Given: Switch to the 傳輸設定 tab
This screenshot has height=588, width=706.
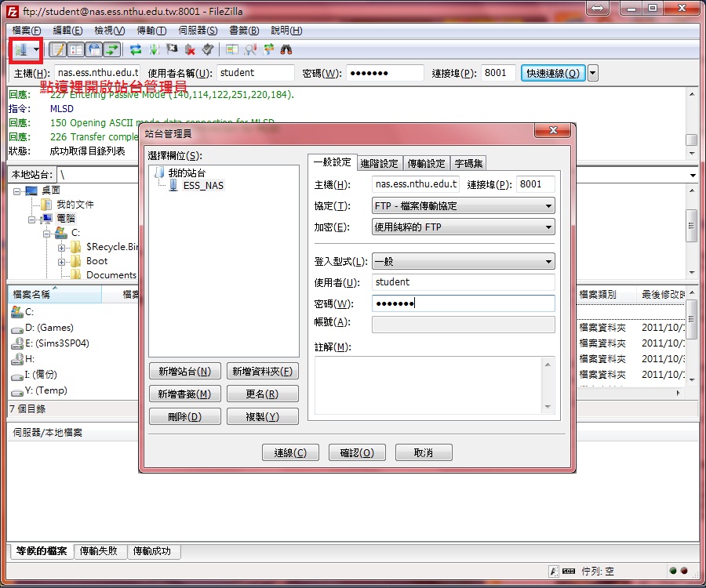Looking at the screenshot, I should tap(426, 163).
